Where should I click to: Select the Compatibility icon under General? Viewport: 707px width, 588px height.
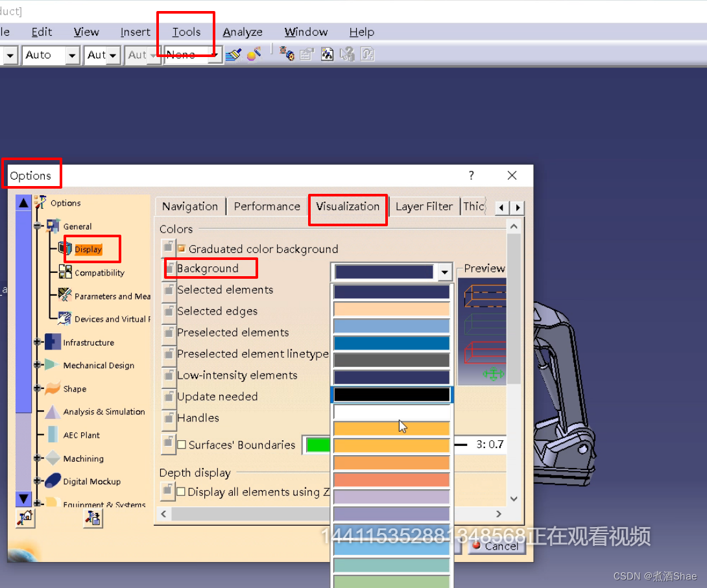point(66,272)
